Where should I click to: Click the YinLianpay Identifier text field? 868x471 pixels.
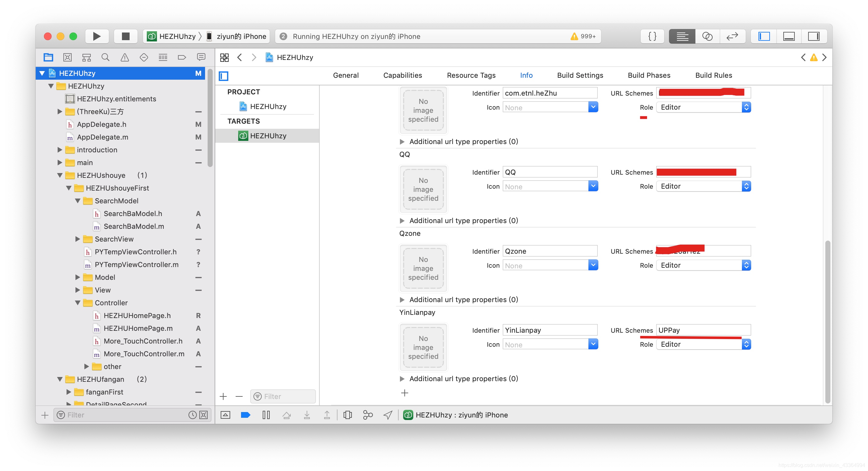(550, 330)
